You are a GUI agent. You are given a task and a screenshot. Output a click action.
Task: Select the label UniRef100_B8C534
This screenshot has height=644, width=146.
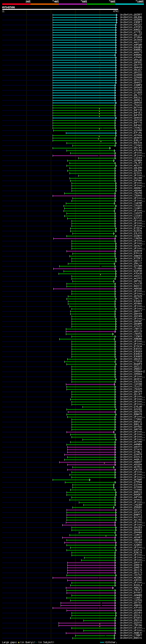pos(131,143)
